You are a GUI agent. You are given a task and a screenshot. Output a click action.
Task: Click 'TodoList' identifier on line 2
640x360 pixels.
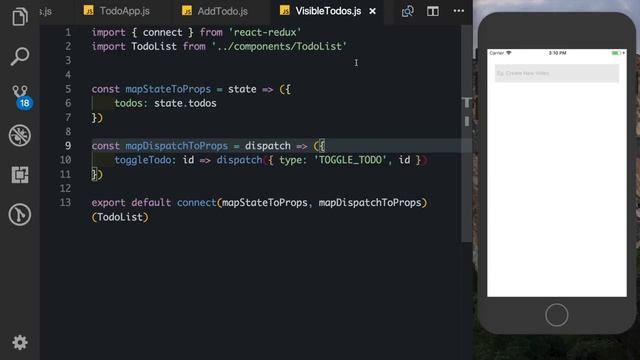coord(154,47)
